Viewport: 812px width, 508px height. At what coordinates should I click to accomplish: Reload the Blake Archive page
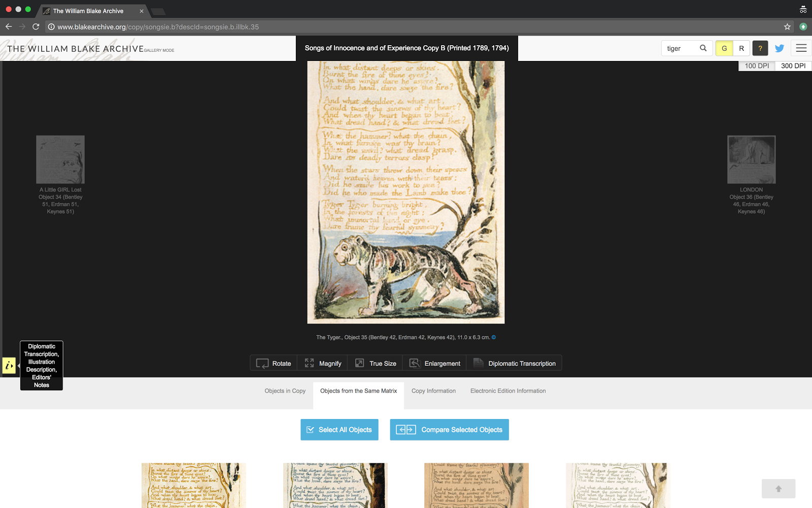point(36,26)
